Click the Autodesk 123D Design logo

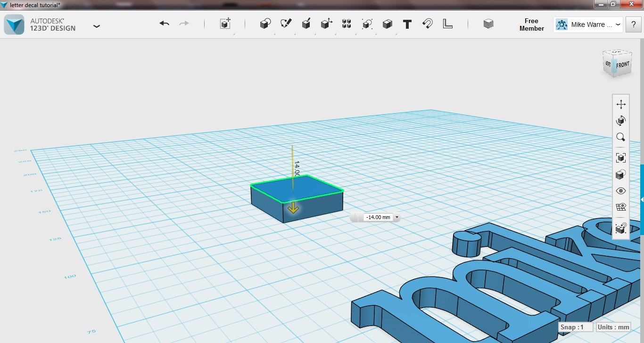(14, 24)
